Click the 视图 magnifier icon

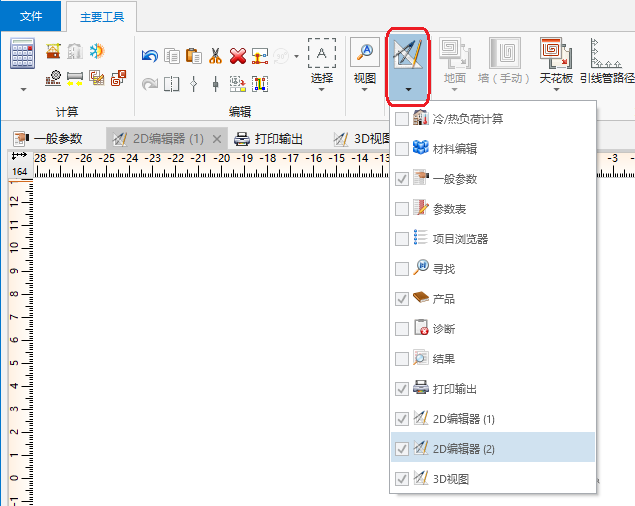coord(364,53)
